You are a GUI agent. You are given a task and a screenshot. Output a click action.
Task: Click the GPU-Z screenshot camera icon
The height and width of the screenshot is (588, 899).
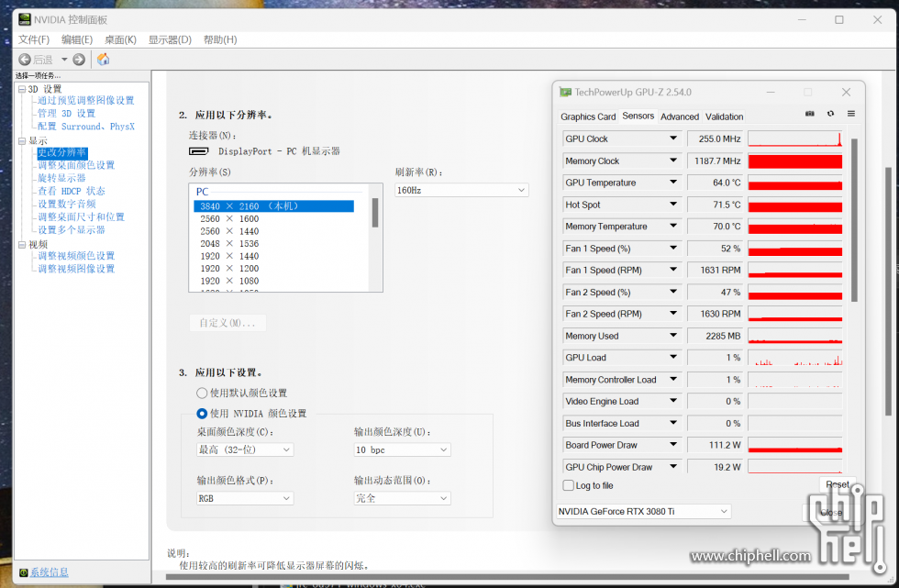pyautogui.click(x=809, y=114)
